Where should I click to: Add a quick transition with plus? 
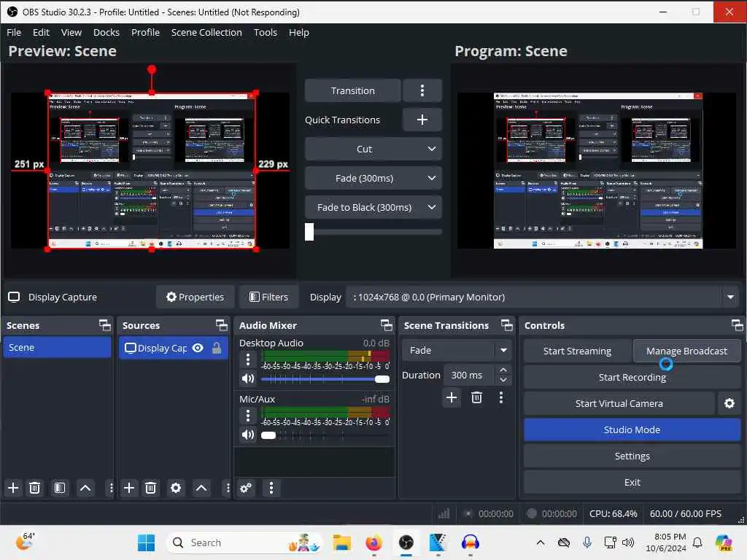(422, 120)
